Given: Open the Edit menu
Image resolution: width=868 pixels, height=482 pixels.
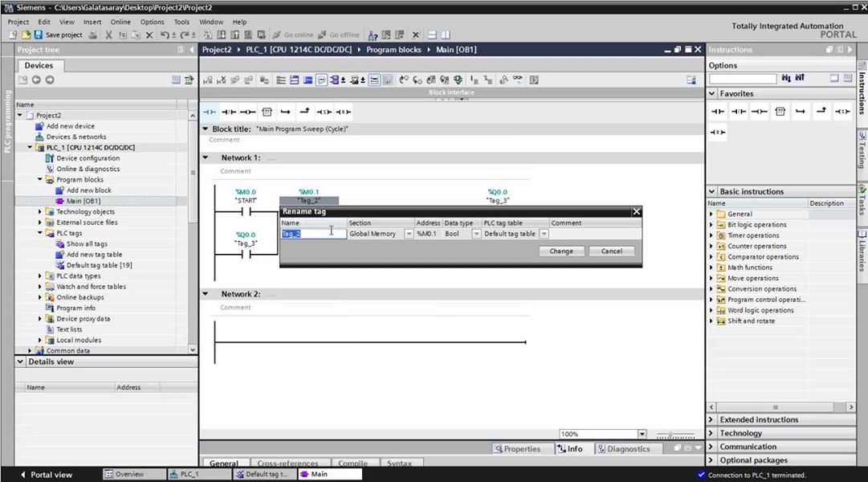Looking at the screenshot, I should 44,22.
